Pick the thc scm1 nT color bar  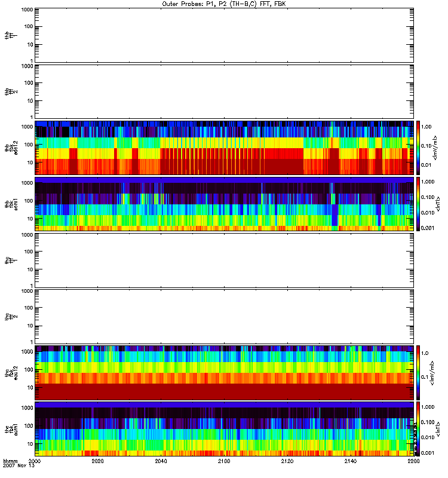(x=419, y=429)
